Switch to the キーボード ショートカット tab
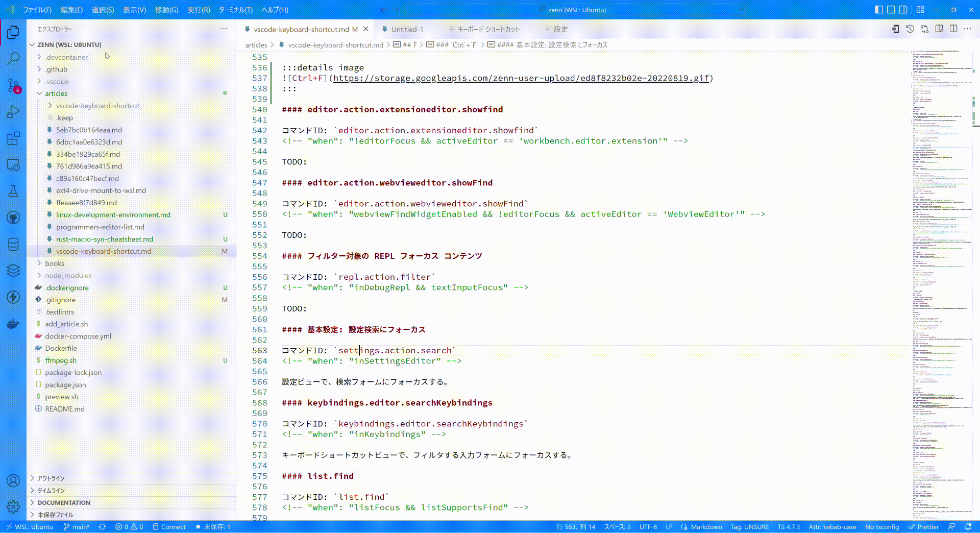 pyautogui.click(x=488, y=29)
